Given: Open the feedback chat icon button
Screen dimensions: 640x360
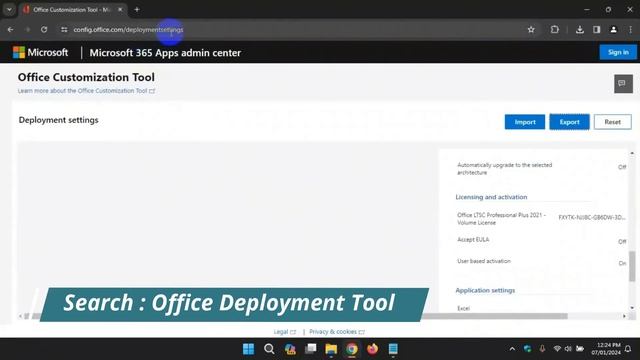Looking at the screenshot, I should [623, 84].
